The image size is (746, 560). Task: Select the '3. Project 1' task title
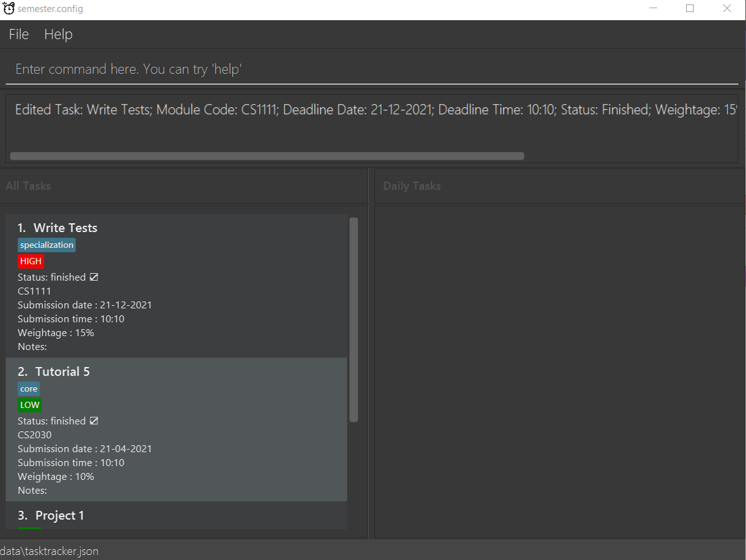(x=51, y=515)
